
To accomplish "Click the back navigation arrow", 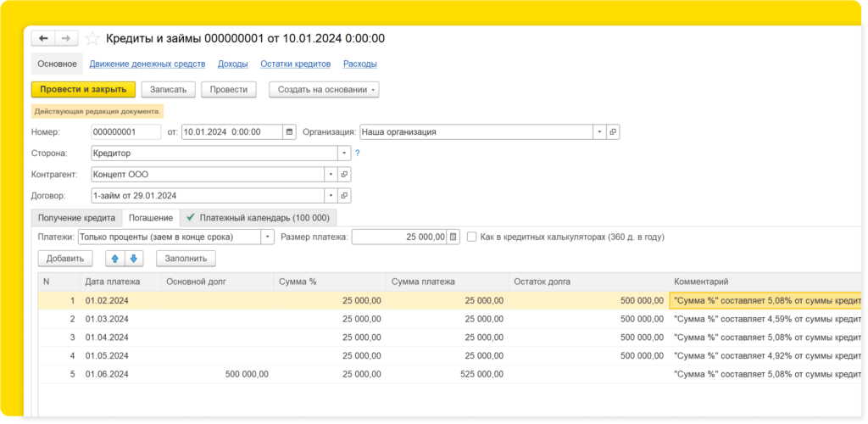I will click(43, 38).
